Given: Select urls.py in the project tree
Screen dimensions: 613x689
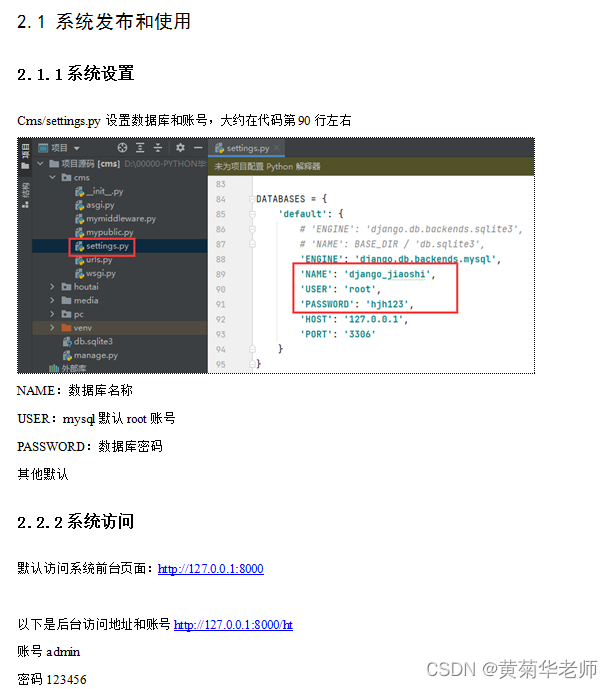Looking at the screenshot, I should 99,259.
